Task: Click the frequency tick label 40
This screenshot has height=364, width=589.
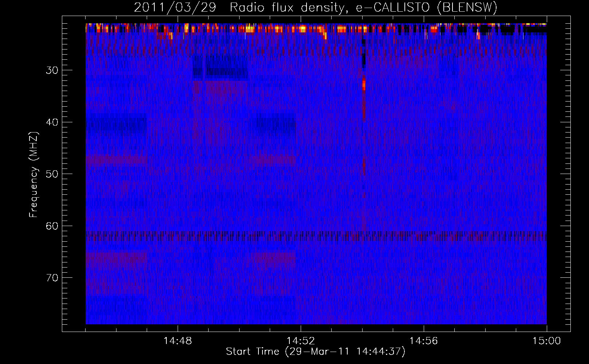Action: tap(52, 122)
